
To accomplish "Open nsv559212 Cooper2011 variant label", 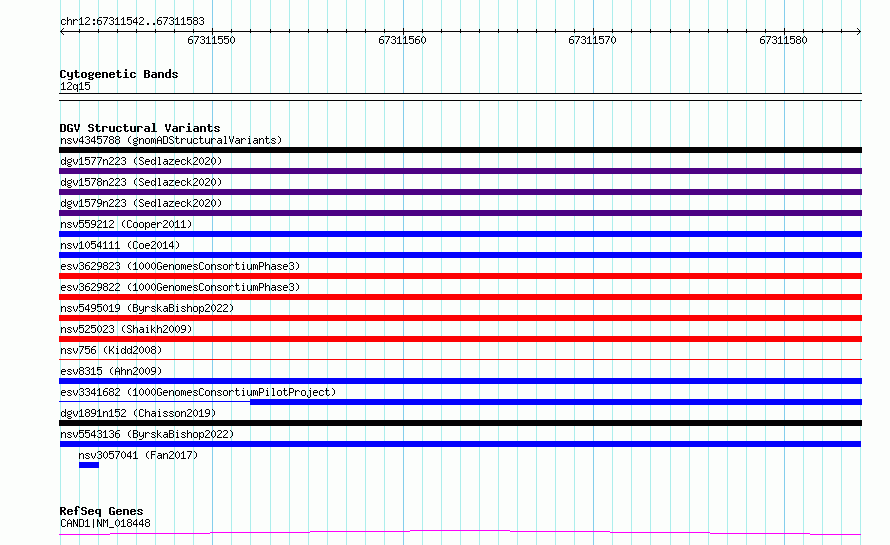I will click(x=126, y=224).
